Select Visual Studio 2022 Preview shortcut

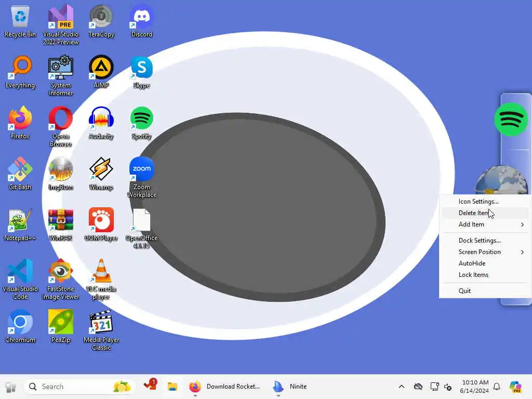point(61,24)
